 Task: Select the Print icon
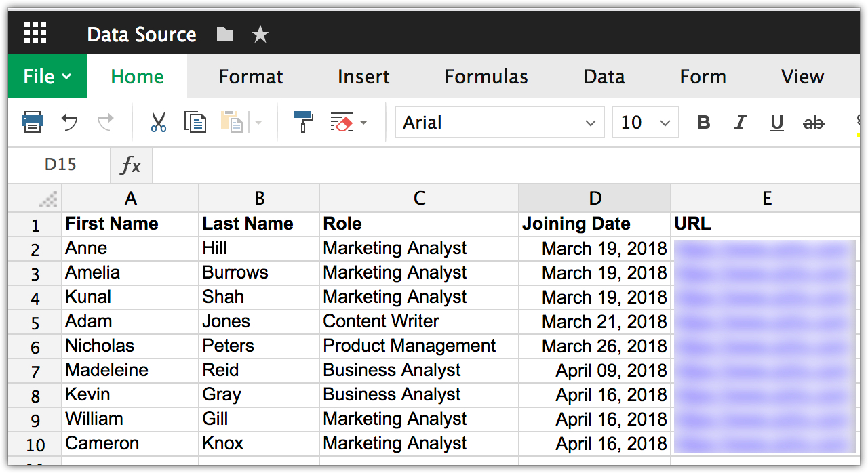(x=32, y=122)
